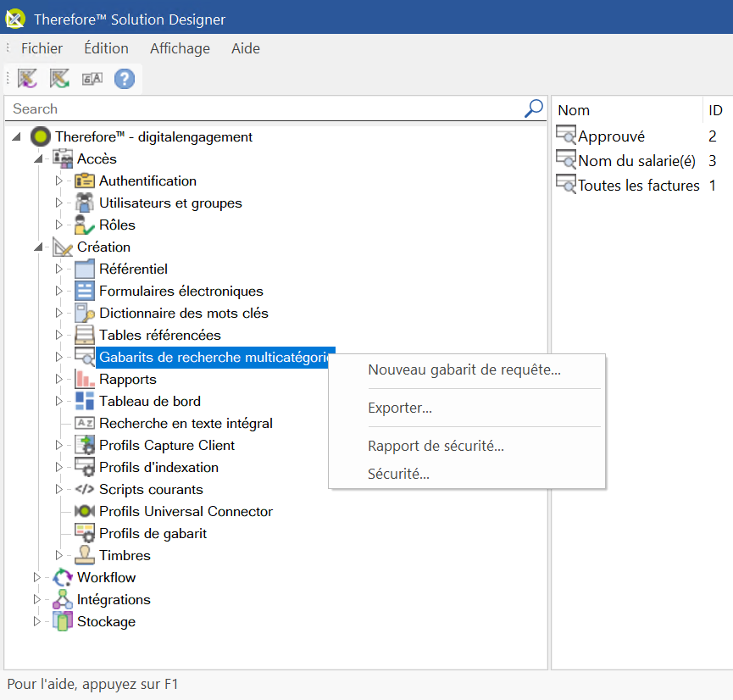Click the Formulaires électroniques form icon
The width and height of the screenshot is (733, 700).
tap(85, 291)
